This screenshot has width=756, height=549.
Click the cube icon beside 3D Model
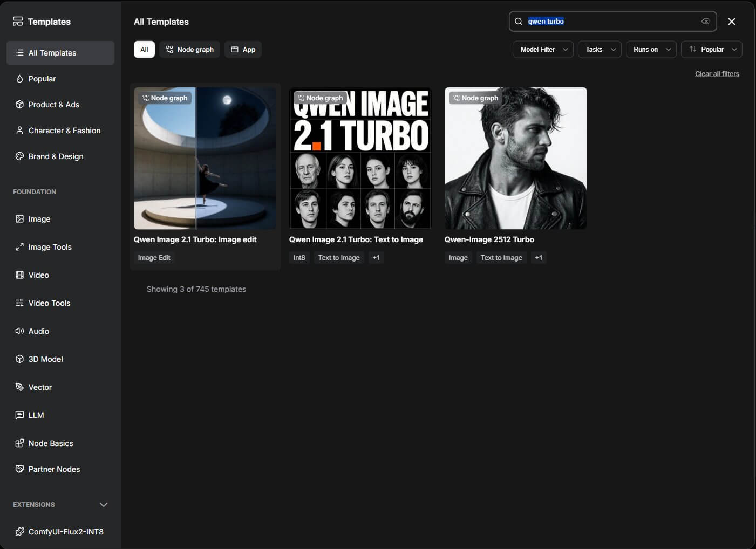[x=19, y=359]
